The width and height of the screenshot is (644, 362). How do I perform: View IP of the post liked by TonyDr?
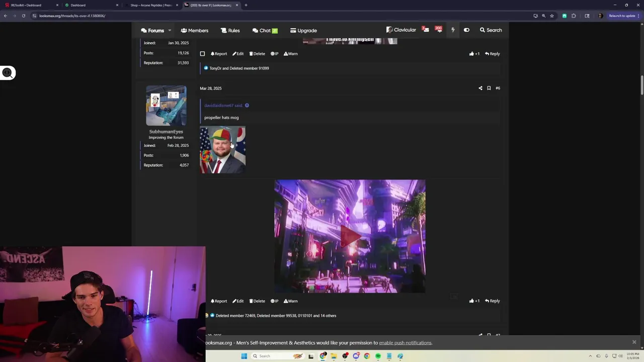pyautogui.click(x=274, y=54)
